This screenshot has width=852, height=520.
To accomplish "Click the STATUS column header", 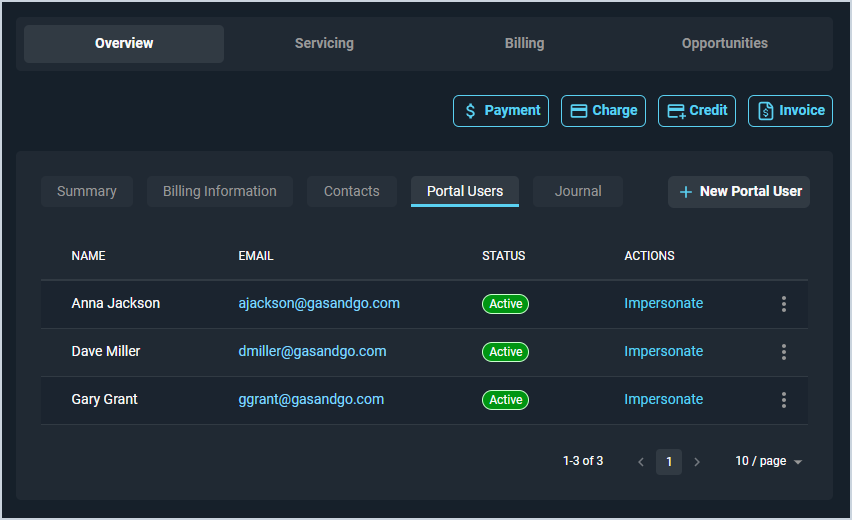I will pyautogui.click(x=504, y=256).
